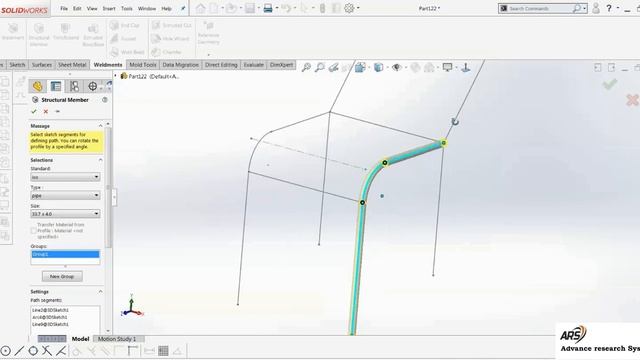
Task: Open the PropertyManager tab icon
Action: coord(56,86)
